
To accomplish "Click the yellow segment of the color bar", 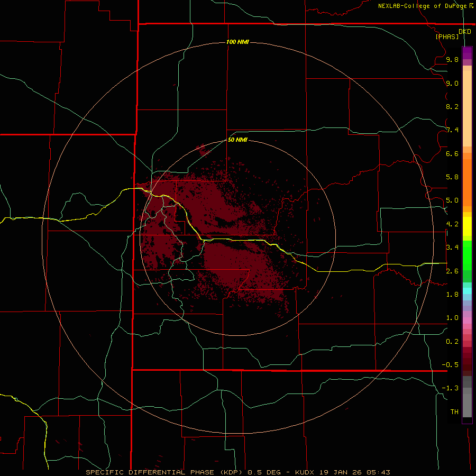I will click(467, 226).
